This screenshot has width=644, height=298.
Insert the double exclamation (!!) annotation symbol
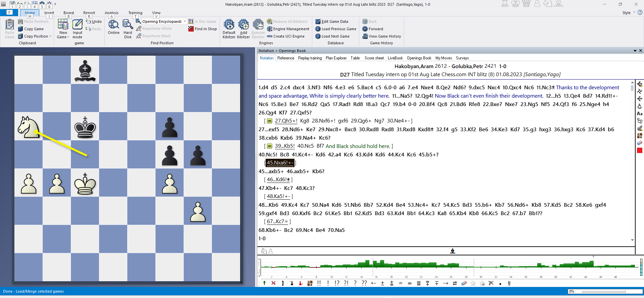pyautogui.click(x=319, y=283)
